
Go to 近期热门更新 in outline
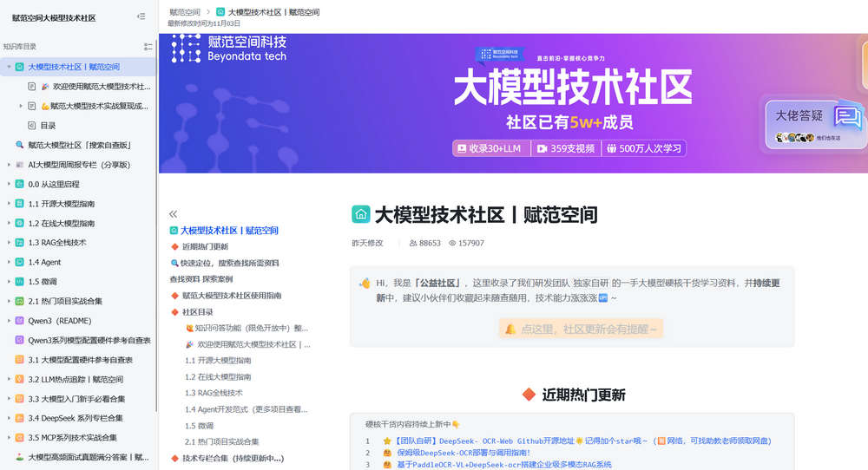tap(205, 246)
